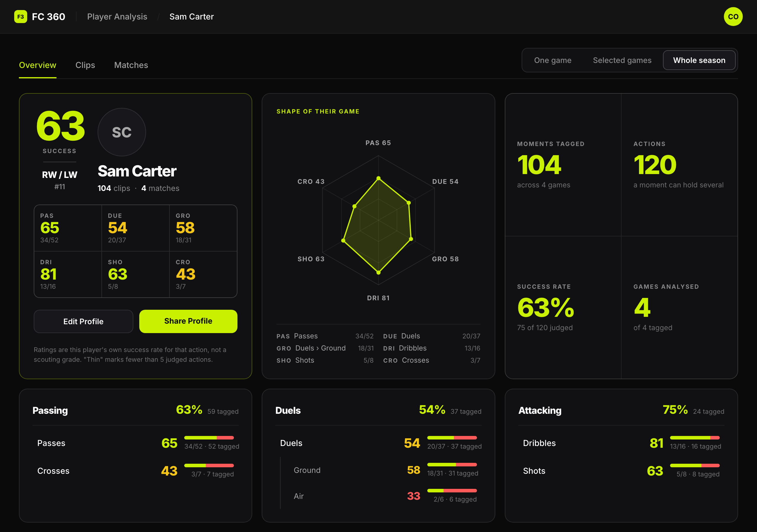Open the Player Analysis breadcrumb

[117, 17]
